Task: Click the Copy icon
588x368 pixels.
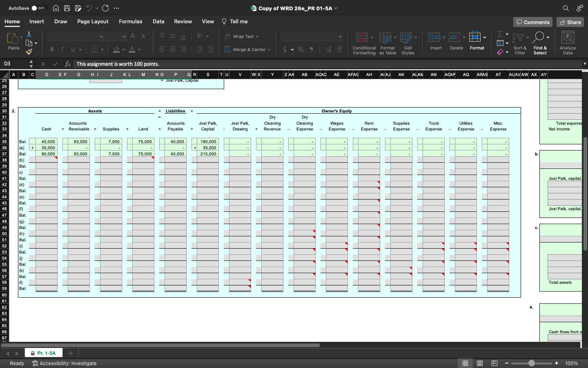Action: tap(29, 43)
